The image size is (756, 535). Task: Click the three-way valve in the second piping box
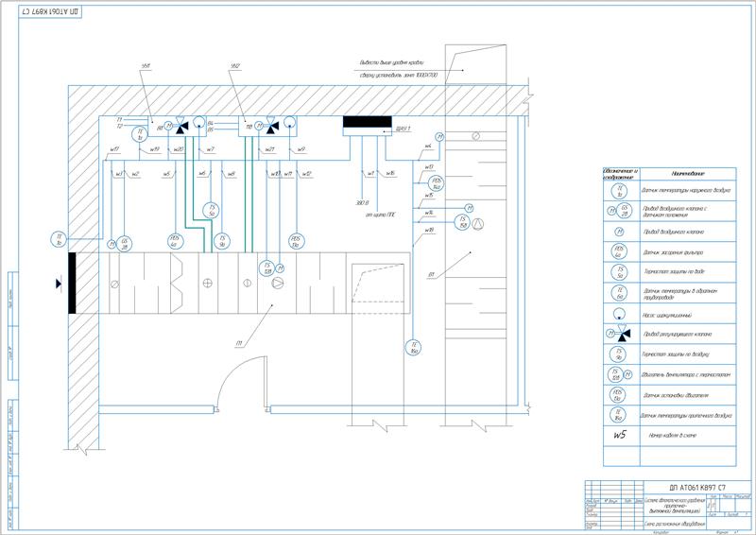[272, 126]
